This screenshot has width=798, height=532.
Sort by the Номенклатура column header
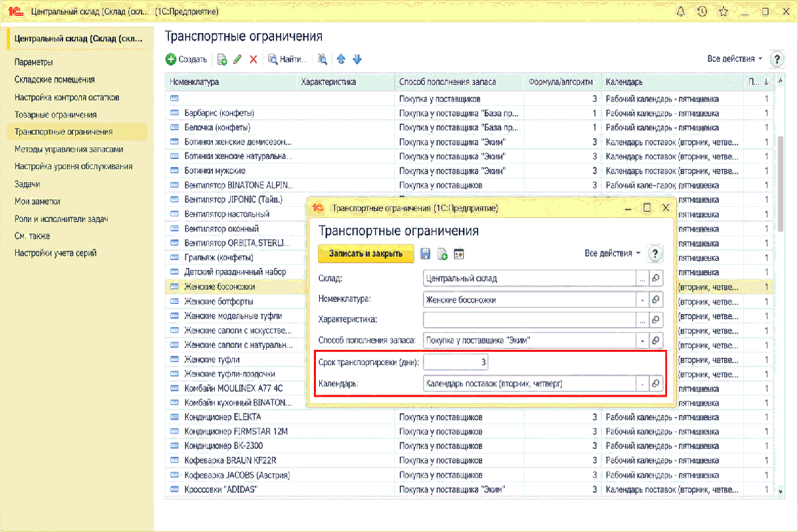point(231,82)
